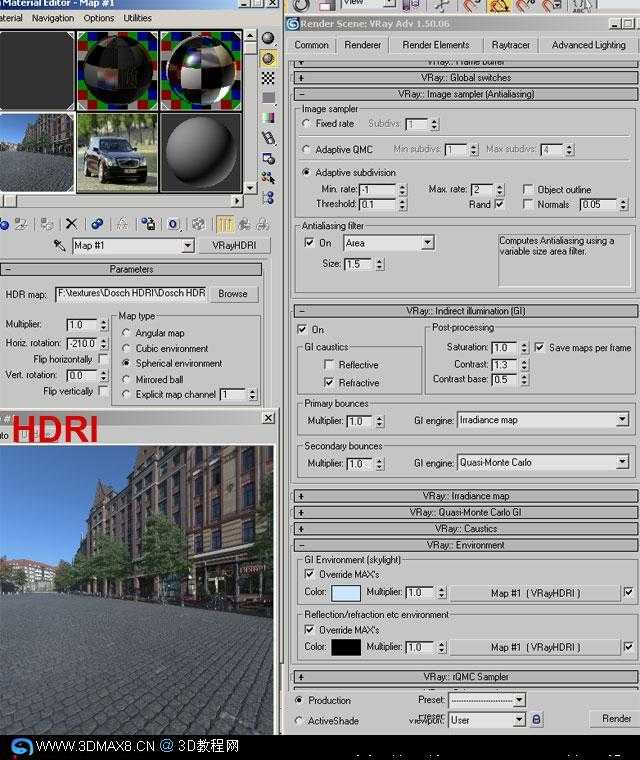The height and width of the screenshot is (760, 640).
Task: Click GI Environment Map #1 (VRayHDRI) button
Action: [x=535, y=593]
